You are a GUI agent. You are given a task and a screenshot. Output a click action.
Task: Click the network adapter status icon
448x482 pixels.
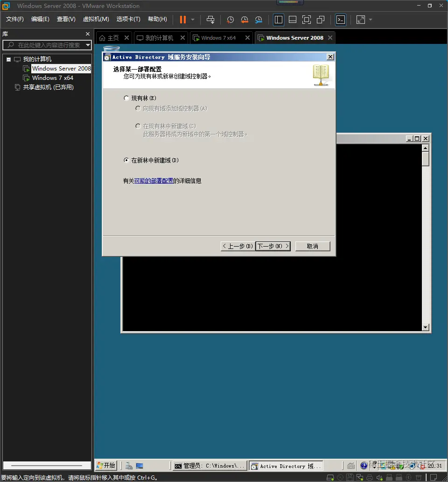tap(360, 478)
